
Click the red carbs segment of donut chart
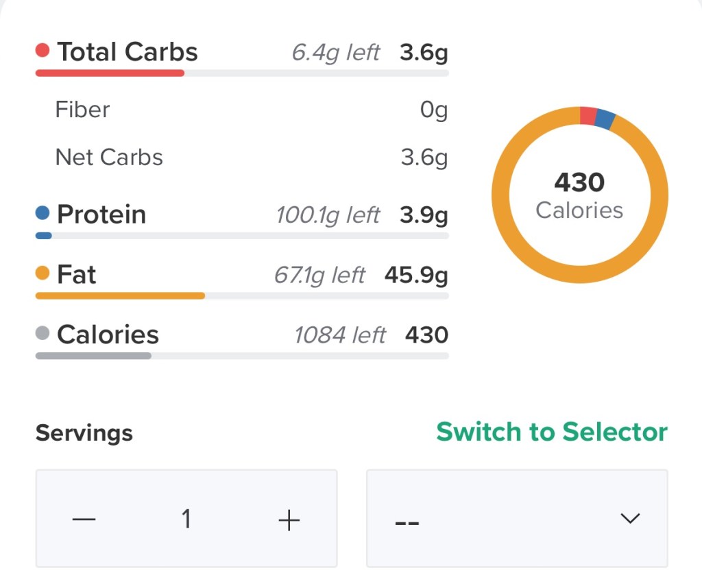tap(588, 116)
